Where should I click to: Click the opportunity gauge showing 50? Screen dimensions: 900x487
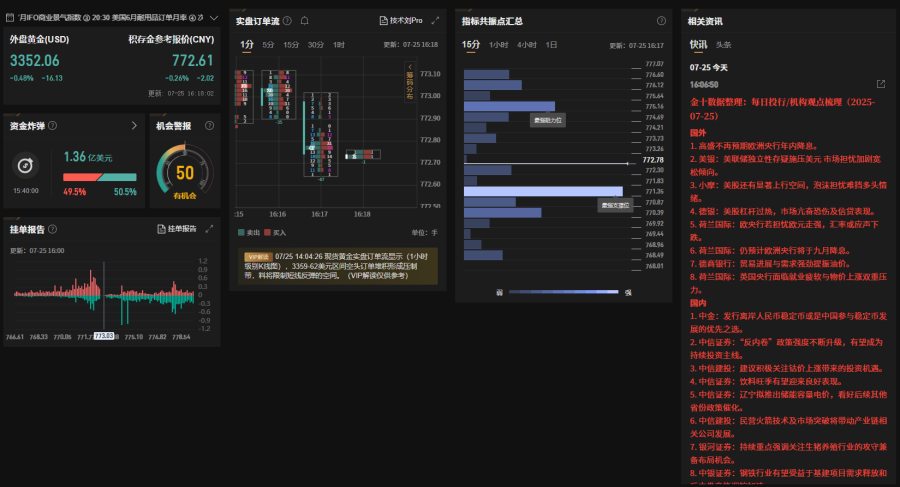click(185, 172)
